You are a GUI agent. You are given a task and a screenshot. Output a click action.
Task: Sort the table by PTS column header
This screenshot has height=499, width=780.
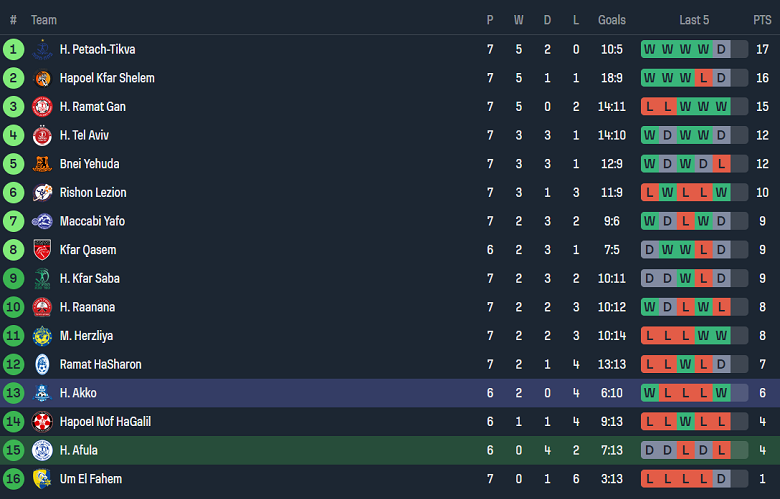click(x=762, y=20)
